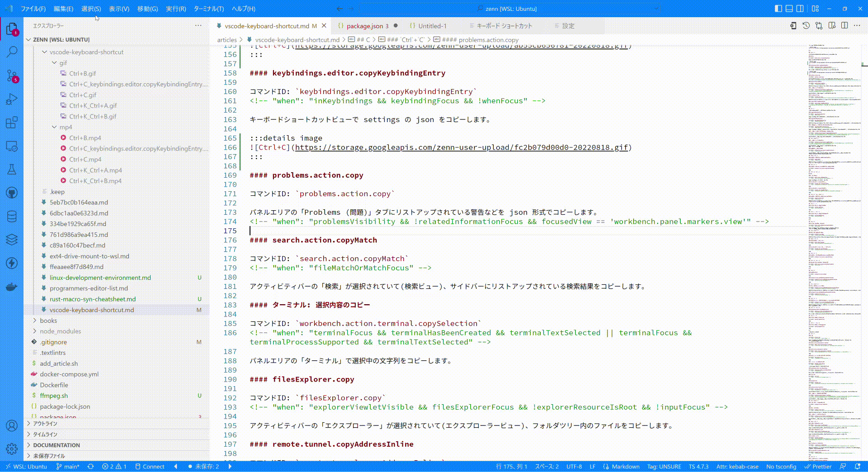Screen dimensions: 868x472
Task: Open the GitHub icon in activity bar
Action: point(12,193)
